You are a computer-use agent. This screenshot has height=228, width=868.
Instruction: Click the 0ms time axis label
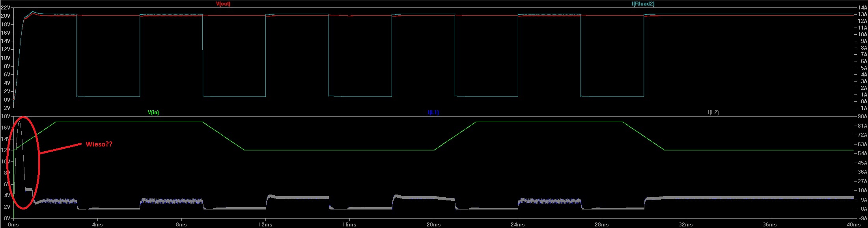(x=13, y=224)
